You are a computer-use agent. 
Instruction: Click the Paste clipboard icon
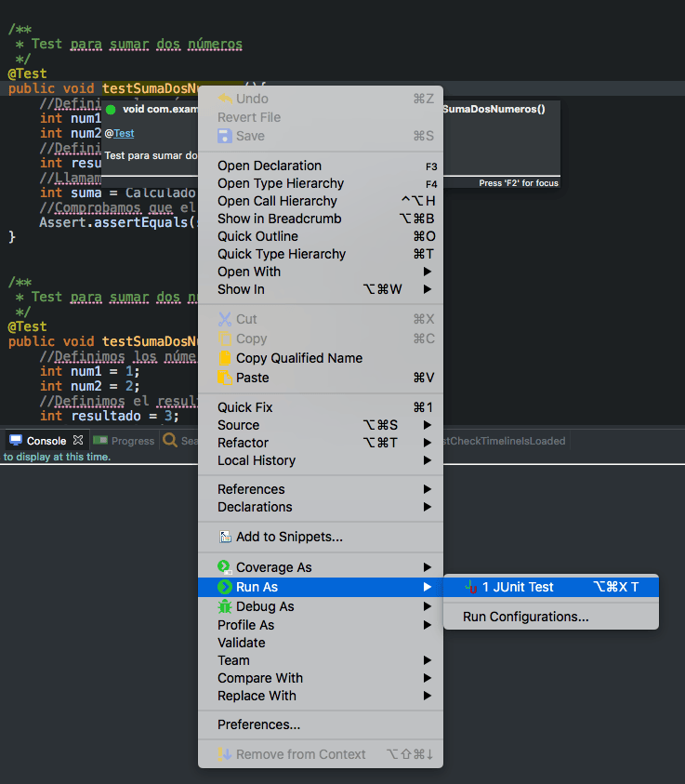pyautogui.click(x=224, y=378)
